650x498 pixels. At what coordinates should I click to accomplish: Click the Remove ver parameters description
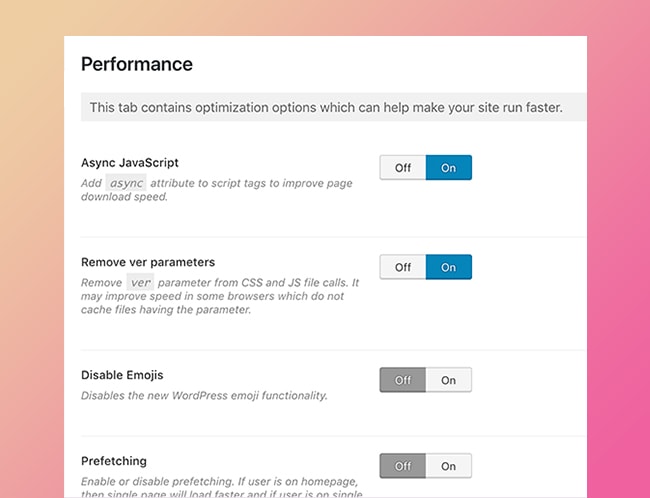(x=220, y=296)
